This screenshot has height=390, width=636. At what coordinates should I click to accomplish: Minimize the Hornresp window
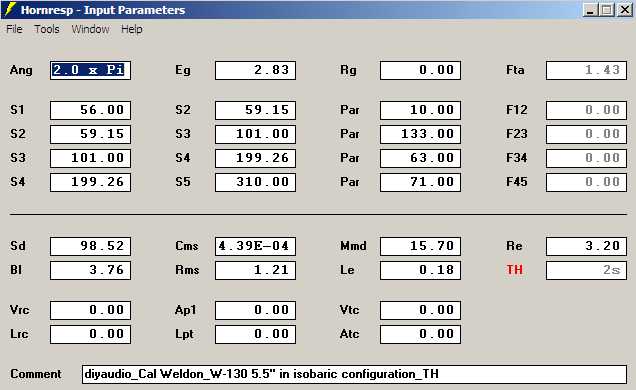coord(590,10)
